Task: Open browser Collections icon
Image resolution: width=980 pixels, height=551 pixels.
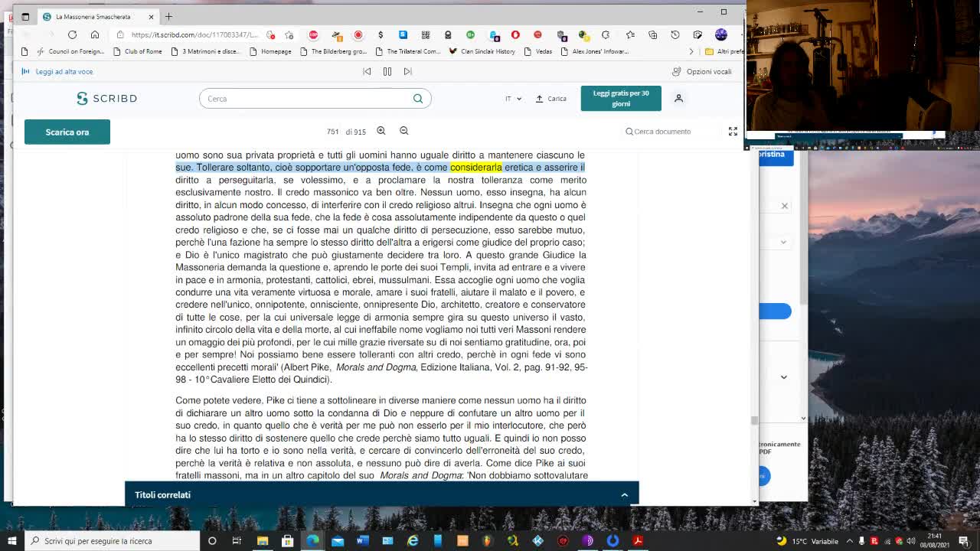Action: [x=652, y=34]
